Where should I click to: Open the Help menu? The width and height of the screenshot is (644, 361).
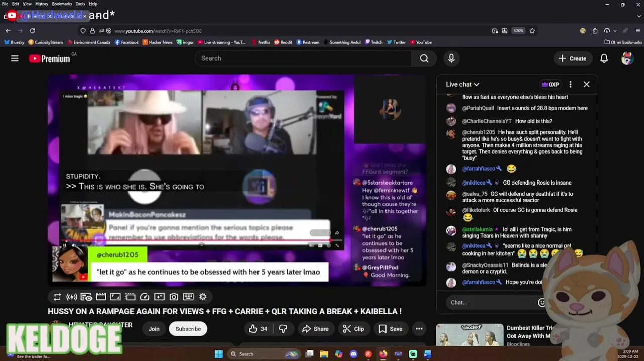click(x=93, y=4)
